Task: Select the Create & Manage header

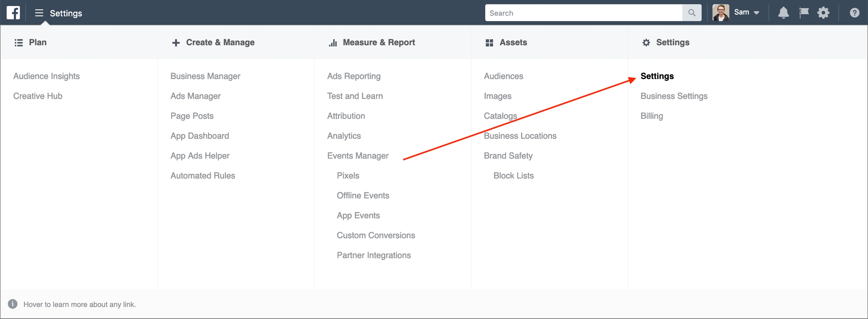Action: pos(220,42)
